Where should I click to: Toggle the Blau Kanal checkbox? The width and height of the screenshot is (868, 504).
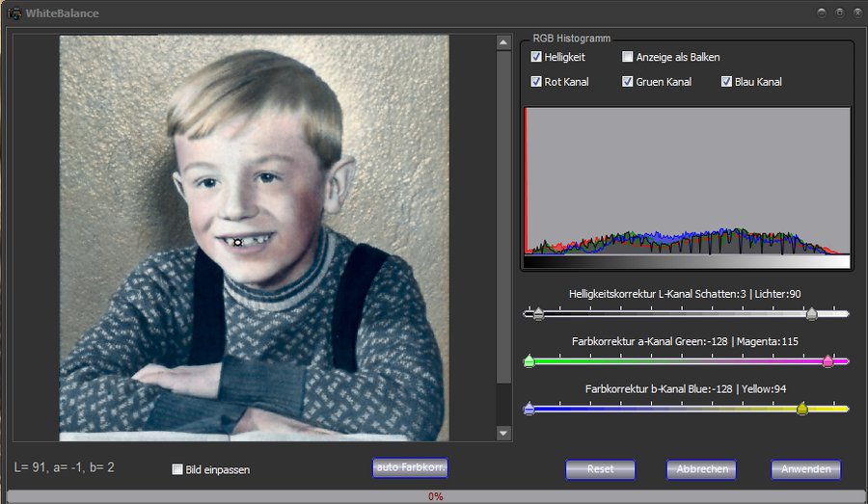726,82
